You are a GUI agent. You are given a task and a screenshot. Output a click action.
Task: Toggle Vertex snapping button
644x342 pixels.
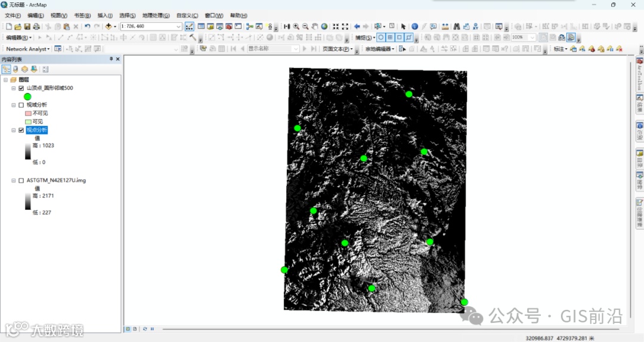click(399, 38)
